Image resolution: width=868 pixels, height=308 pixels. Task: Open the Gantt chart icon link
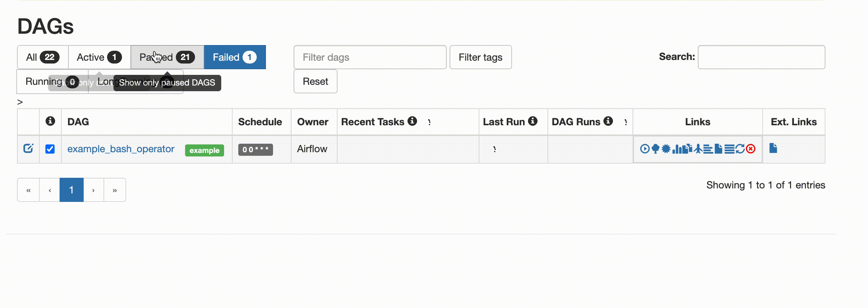708,149
